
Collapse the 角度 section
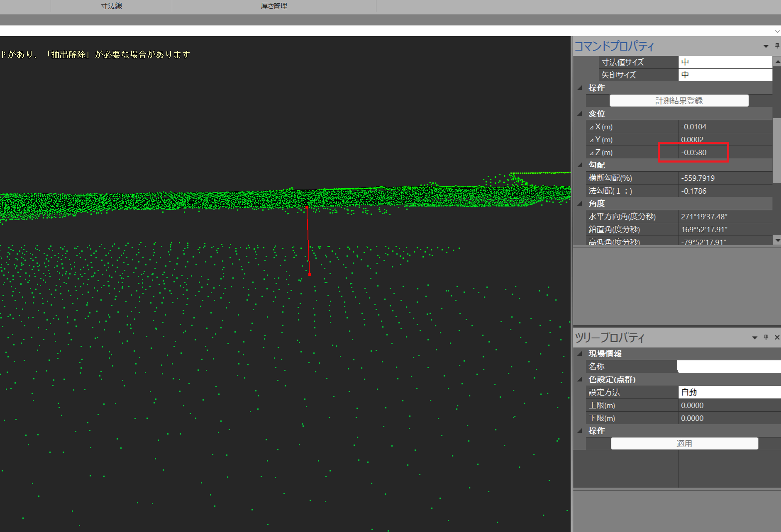click(x=580, y=203)
